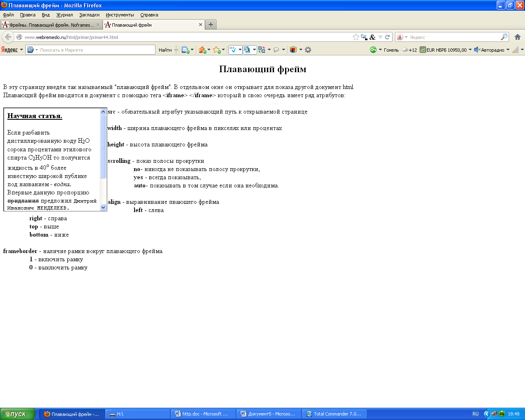Click the iframe scrollbar down arrow
The image size is (525, 420).
click(x=103, y=208)
